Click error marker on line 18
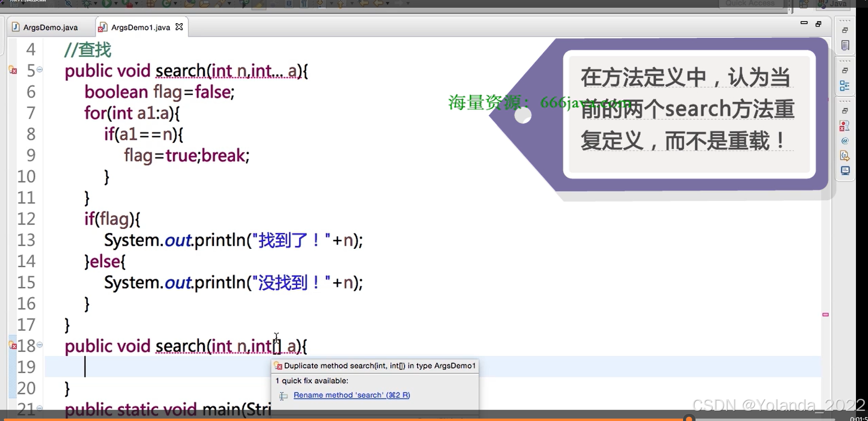The image size is (868, 421). tap(13, 345)
